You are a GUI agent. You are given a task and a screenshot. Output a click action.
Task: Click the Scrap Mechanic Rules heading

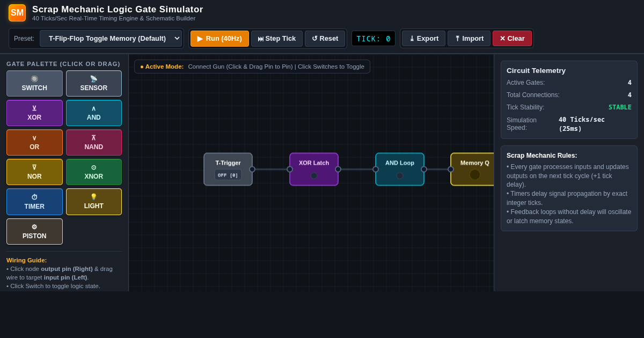tap(542, 156)
